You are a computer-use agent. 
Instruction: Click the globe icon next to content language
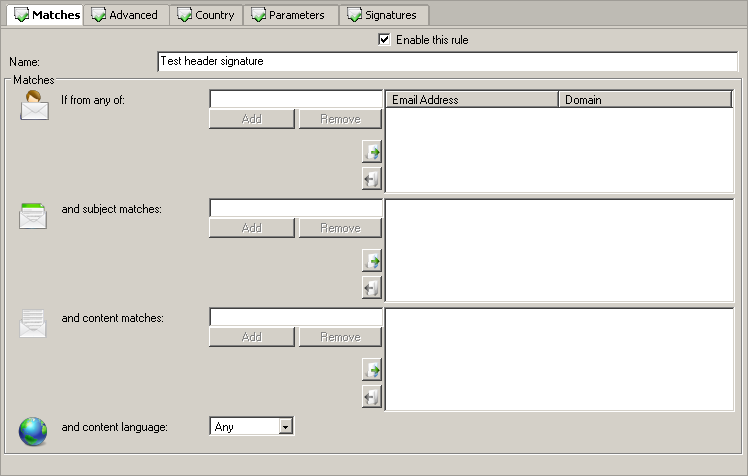pos(33,430)
